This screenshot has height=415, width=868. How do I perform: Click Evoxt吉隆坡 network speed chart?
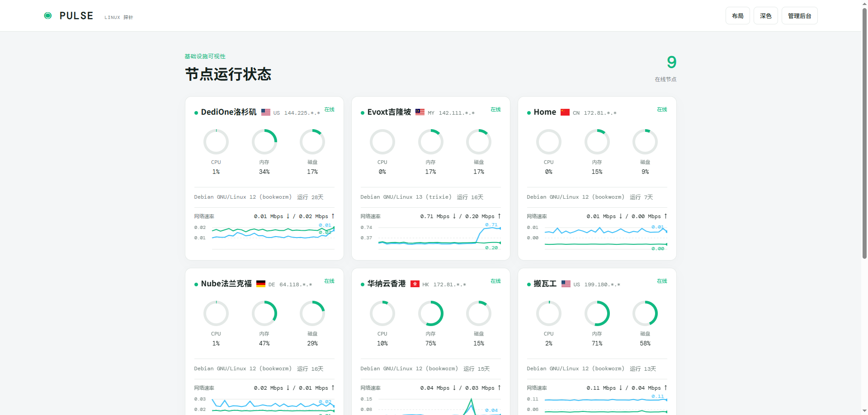pos(431,237)
